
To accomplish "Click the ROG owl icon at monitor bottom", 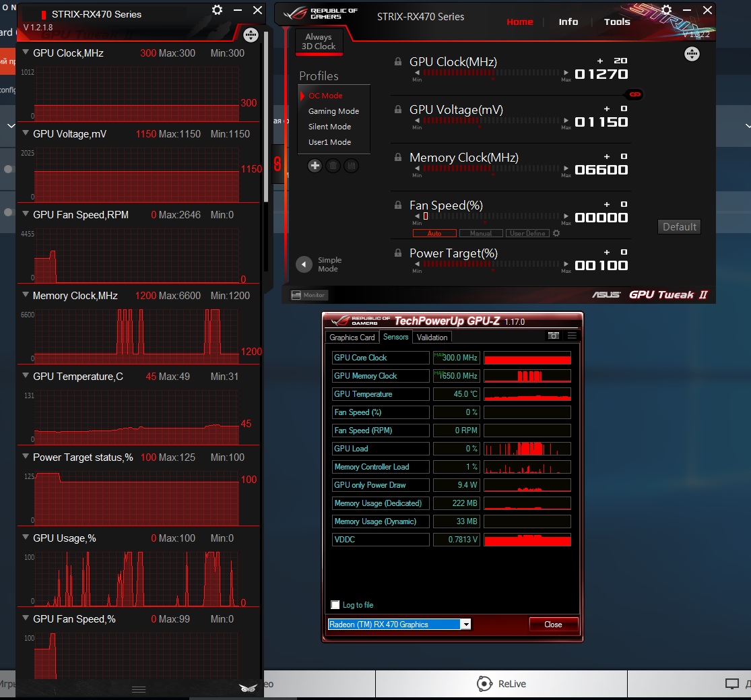I will tap(248, 689).
